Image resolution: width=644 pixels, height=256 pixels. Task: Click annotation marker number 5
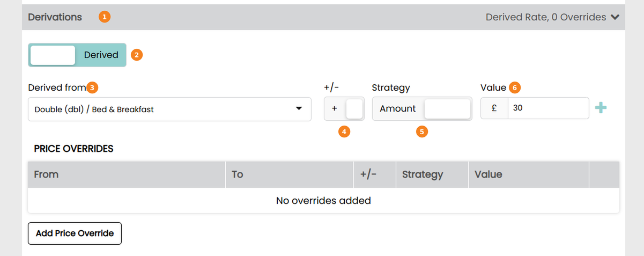pos(422,131)
